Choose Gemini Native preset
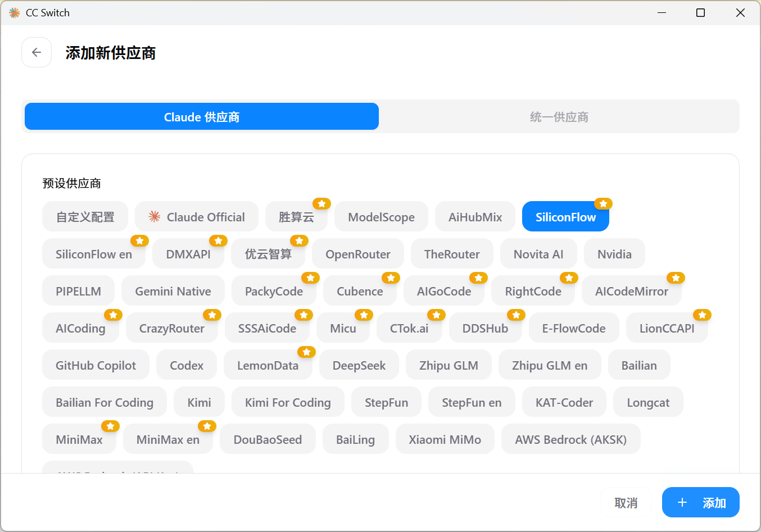The width and height of the screenshot is (761, 532). (x=173, y=290)
